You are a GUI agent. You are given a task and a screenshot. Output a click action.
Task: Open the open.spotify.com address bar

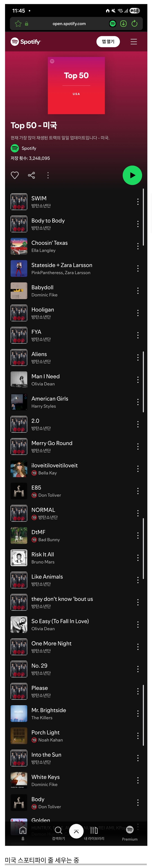click(x=69, y=24)
